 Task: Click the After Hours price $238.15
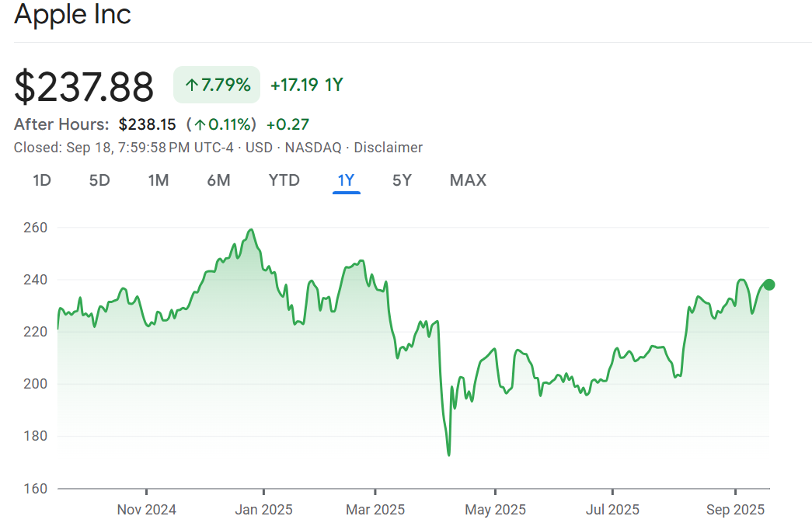tap(147, 124)
